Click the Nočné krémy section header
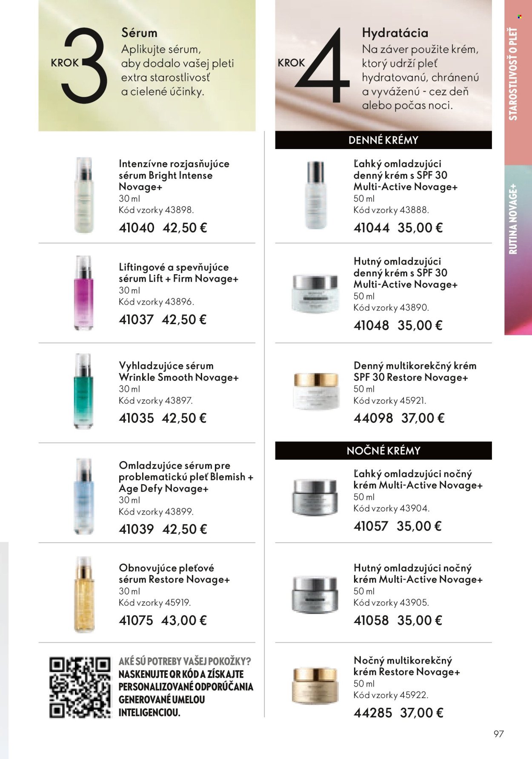The width and height of the screenshot is (532, 759). [383, 451]
